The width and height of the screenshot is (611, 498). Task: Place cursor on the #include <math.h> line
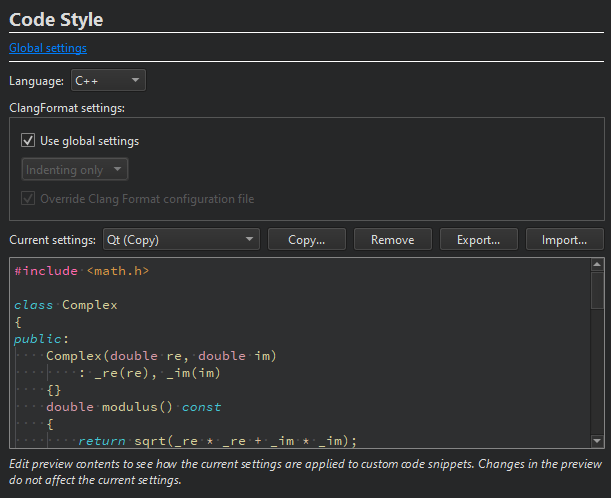pyautogui.click(x=82, y=271)
